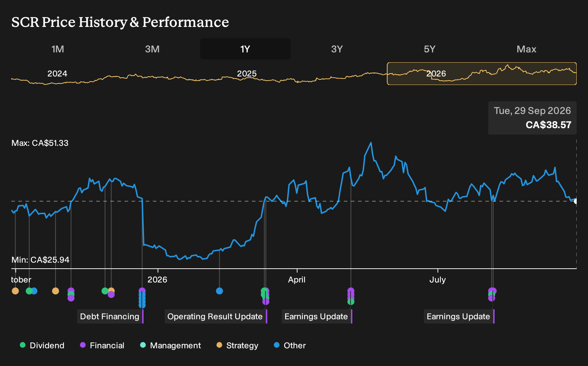Jump to 2024 in the overview strip
588x366 pixels.
[57, 74]
